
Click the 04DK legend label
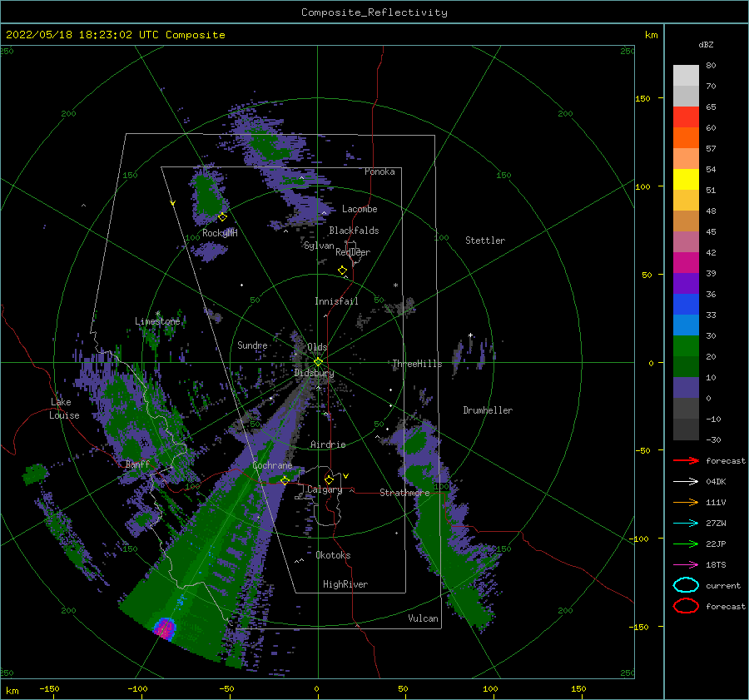(716, 481)
